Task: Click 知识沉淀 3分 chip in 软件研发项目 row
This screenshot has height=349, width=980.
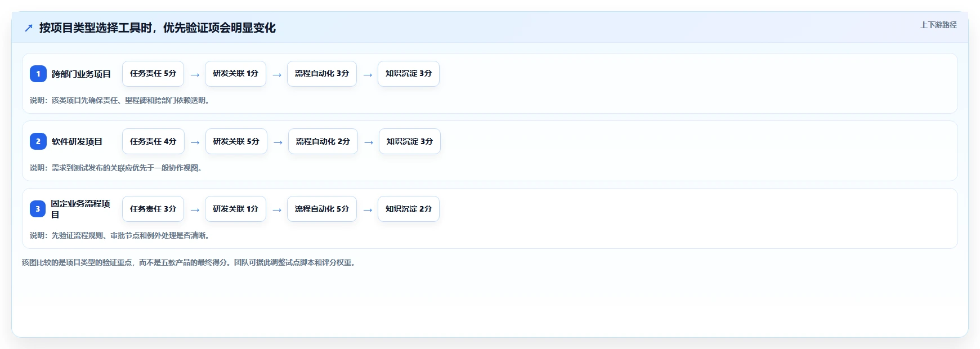Action: point(410,141)
